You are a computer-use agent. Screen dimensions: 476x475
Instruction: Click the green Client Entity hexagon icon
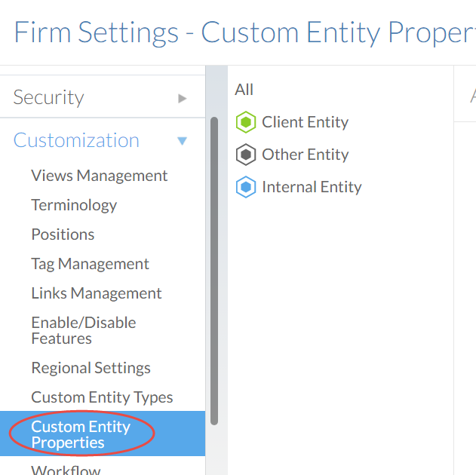pyautogui.click(x=246, y=122)
